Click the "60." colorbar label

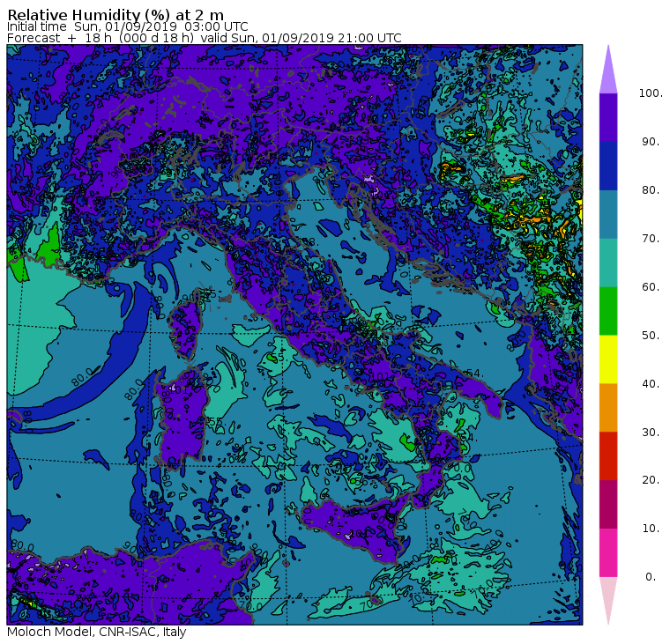(x=651, y=287)
